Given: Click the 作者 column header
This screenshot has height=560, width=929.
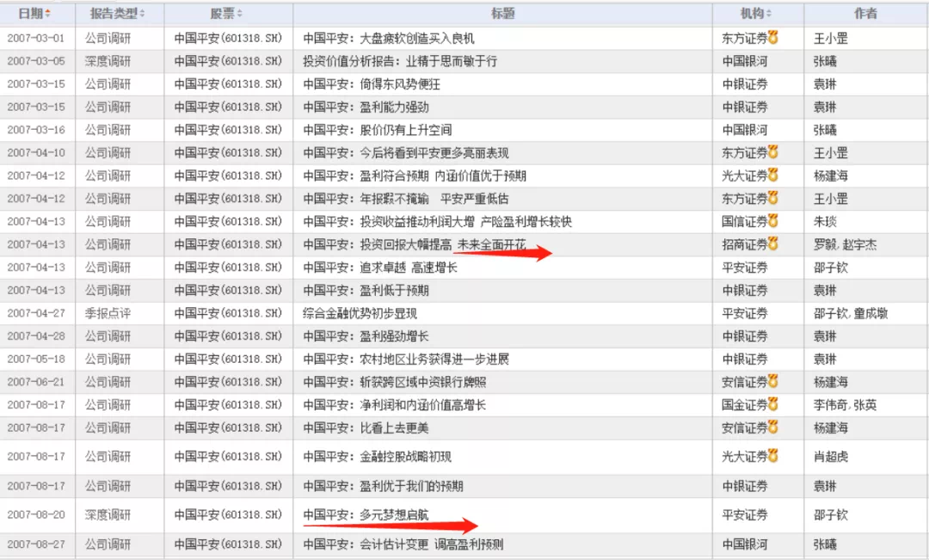Looking at the screenshot, I should pos(865,13).
